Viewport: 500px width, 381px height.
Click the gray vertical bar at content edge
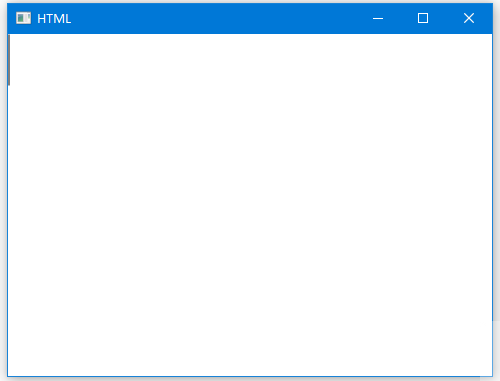coord(9,60)
